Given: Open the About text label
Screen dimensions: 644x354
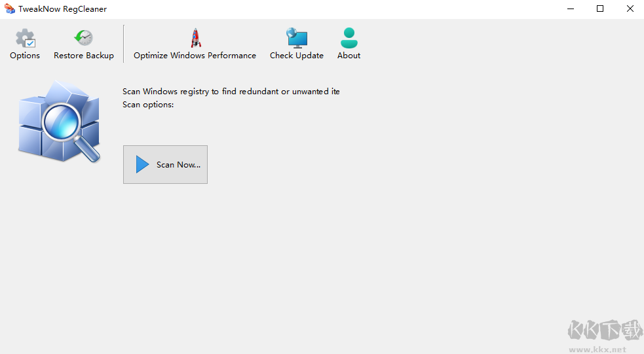Looking at the screenshot, I should [x=349, y=56].
